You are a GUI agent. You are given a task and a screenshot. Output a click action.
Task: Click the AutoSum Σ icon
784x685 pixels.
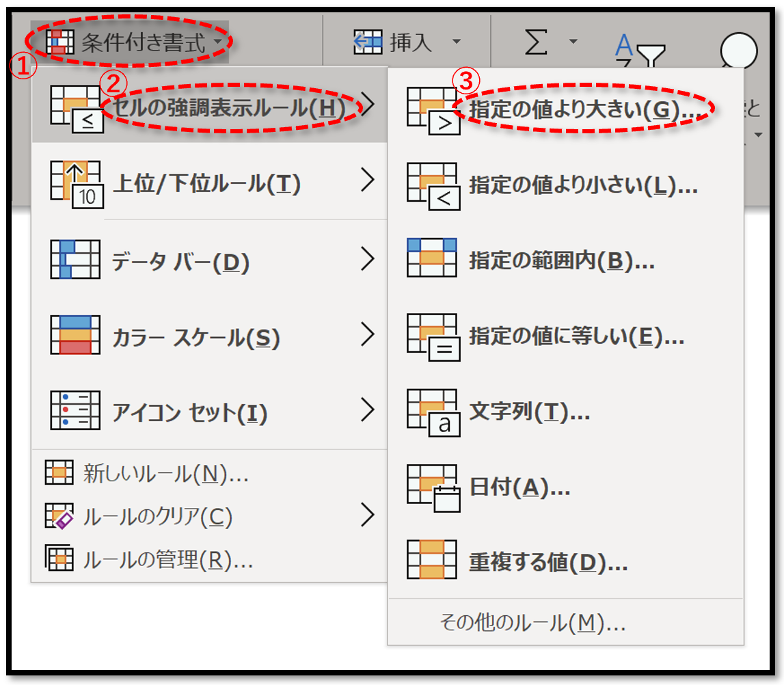click(x=537, y=42)
